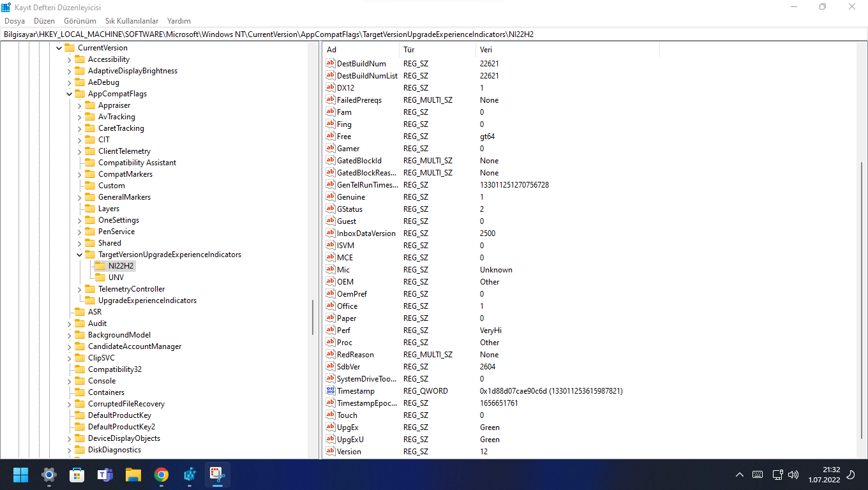Select the GeneralMarkers key
The width and height of the screenshot is (868, 490).
[x=124, y=197]
